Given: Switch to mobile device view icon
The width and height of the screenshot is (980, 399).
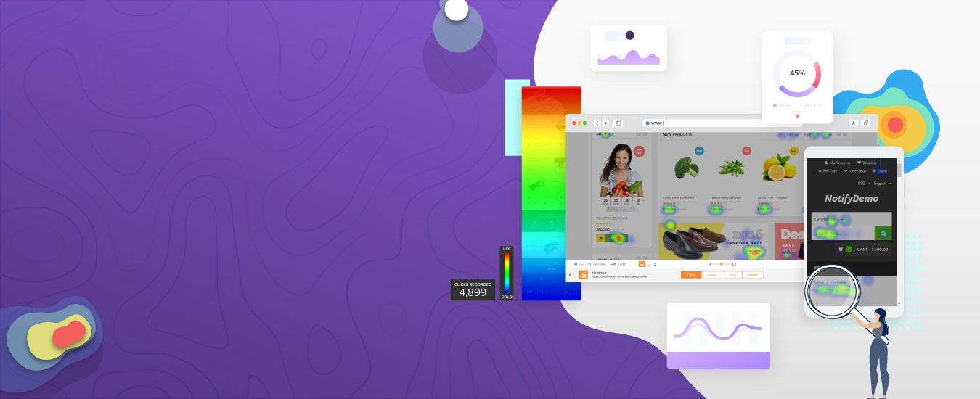Looking at the screenshot, I should 655,264.
